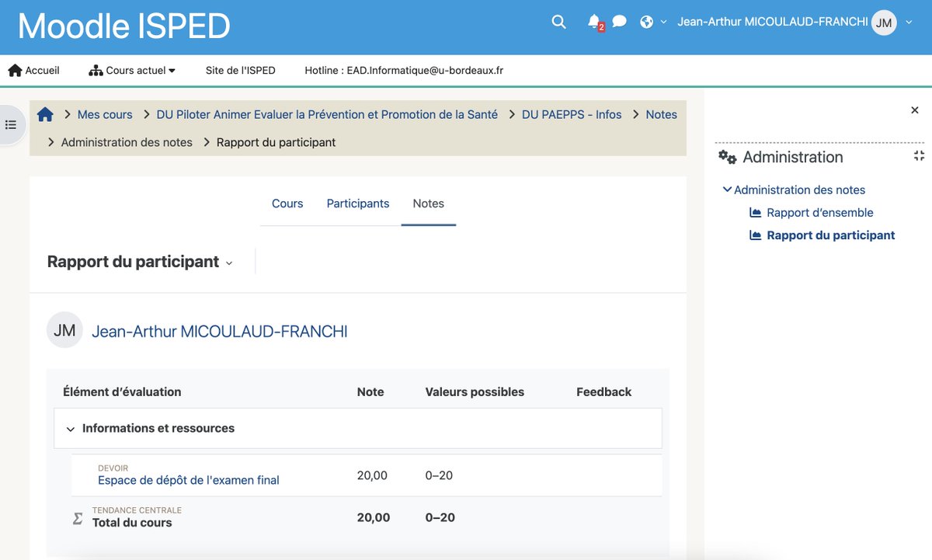Open Espace de dépôt de l'examen final
This screenshot has width=932, height=560.
point(189,480)
